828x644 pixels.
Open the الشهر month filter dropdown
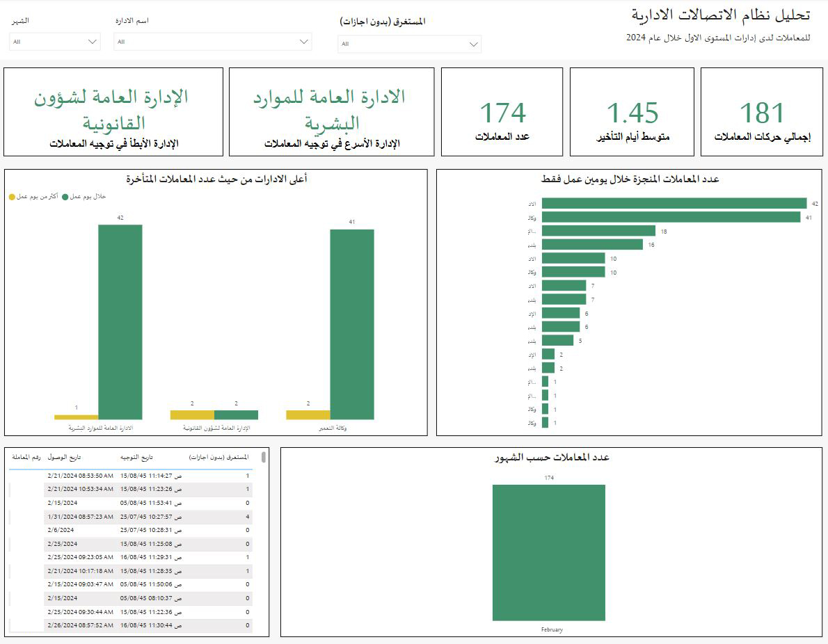pyautogui.click(x=55, y=41)
